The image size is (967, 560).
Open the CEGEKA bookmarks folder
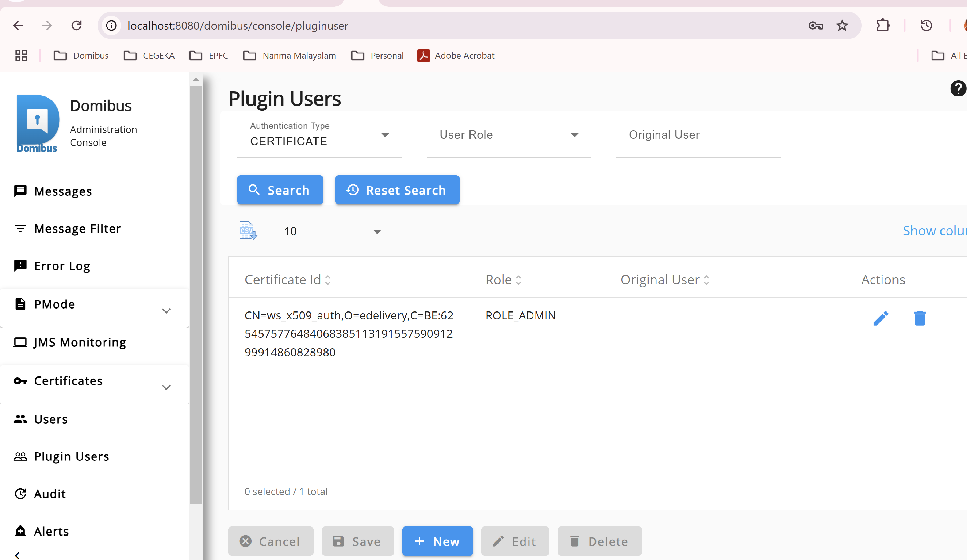[149, 56]
